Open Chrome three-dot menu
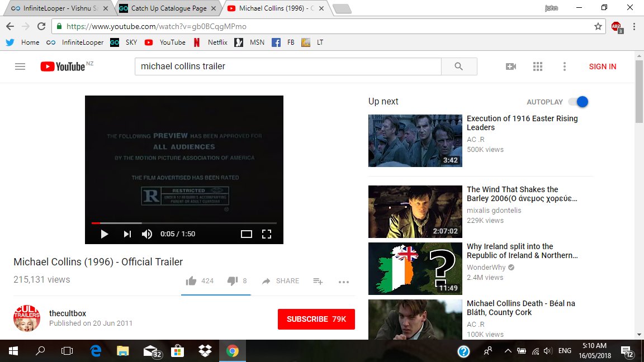The image size is (644, 362). pos(634,26)
